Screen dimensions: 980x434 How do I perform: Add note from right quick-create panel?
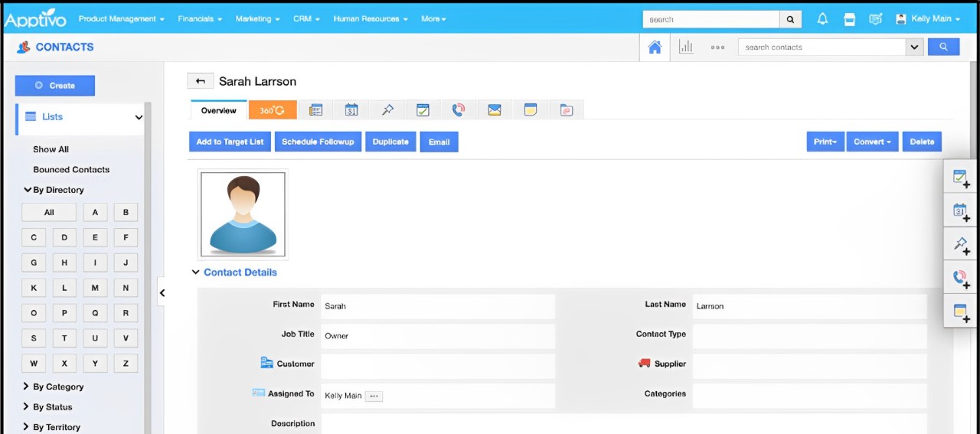click(961, 312)
